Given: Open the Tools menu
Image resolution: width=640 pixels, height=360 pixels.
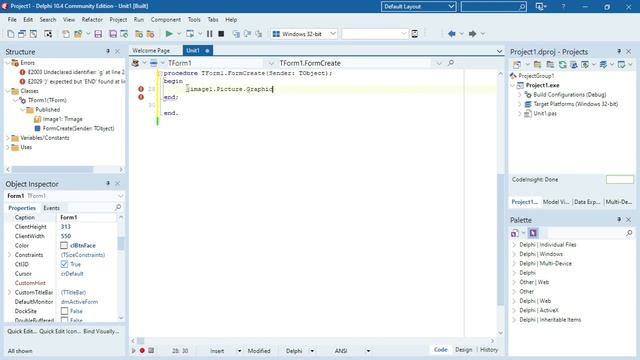Looking at the screenshot, I should [x=194, y=20].
